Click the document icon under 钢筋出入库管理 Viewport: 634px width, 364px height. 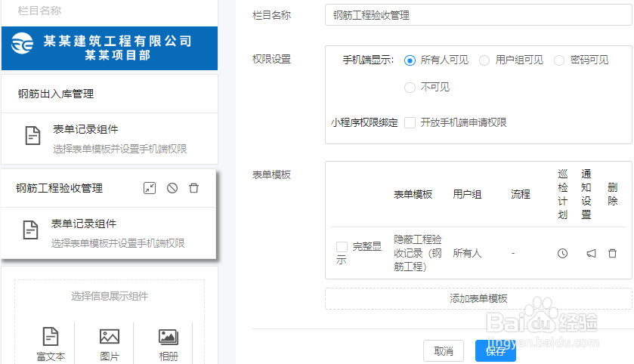tap(32, 135)
